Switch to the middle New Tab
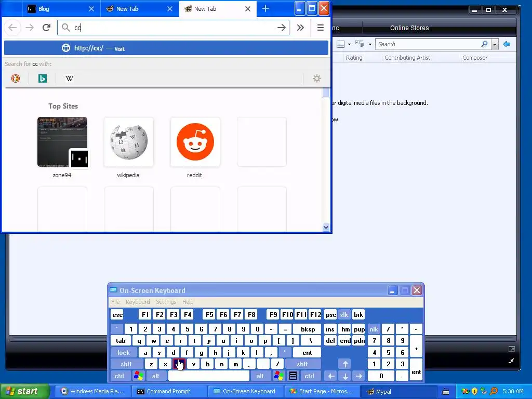 (x=139, y=9)
